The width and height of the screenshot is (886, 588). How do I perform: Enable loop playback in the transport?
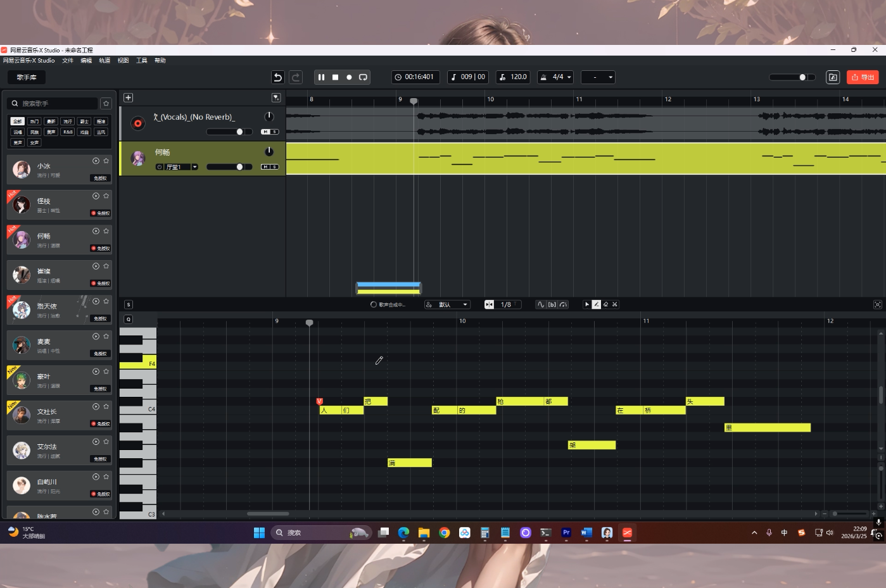click(x=363, y=77)
